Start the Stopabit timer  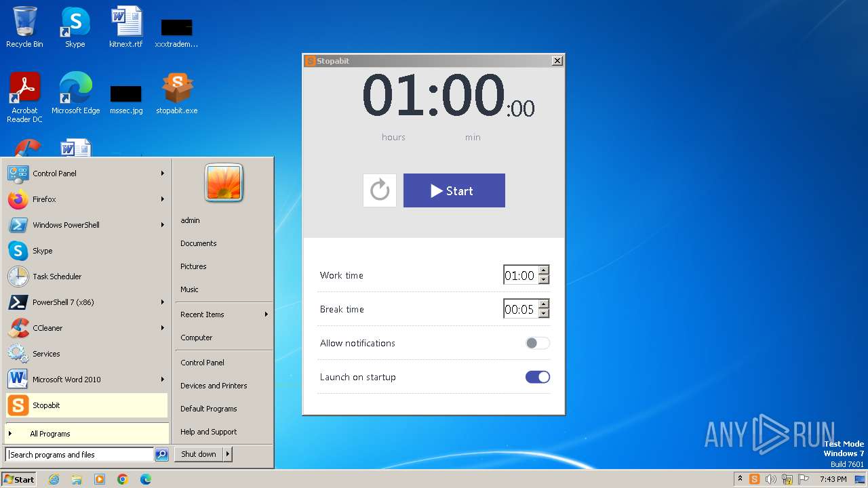pos(454,190)
